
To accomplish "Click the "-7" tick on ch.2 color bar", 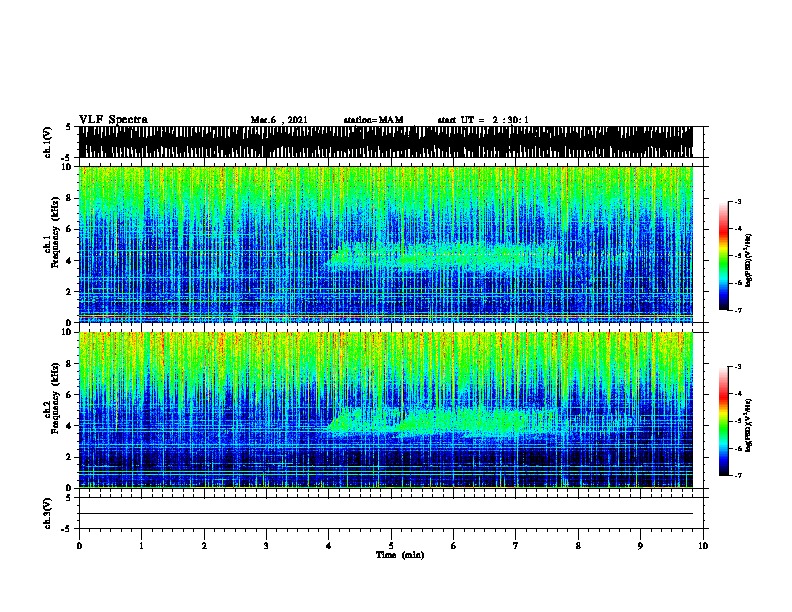I will 737,475.
